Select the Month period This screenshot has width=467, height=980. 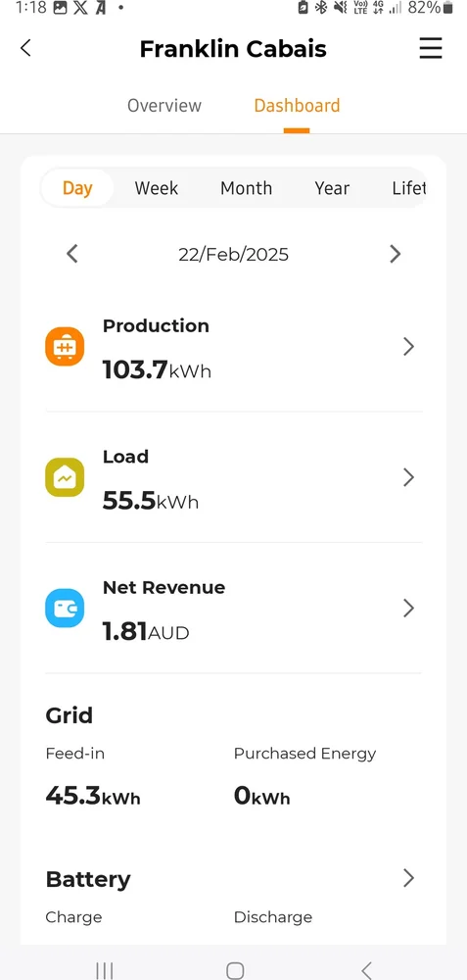coord(246,188)
